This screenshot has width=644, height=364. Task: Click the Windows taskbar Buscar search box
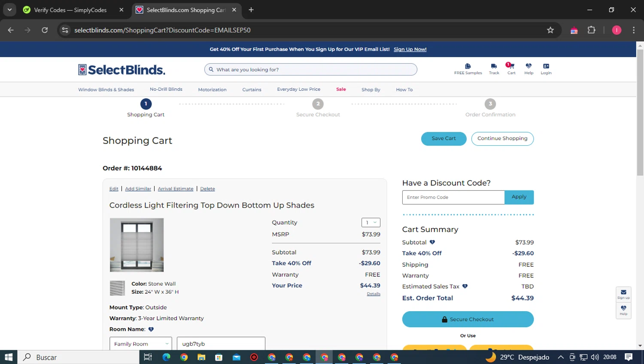pos(79,357)
